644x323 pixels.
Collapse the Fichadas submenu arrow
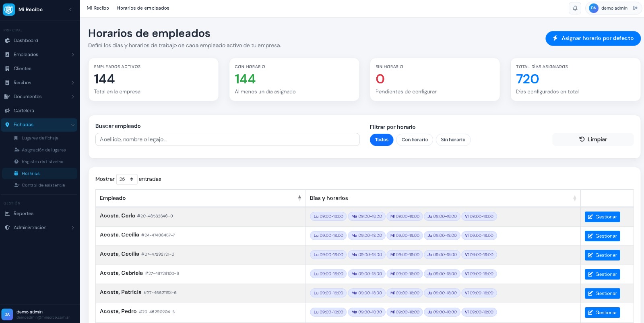click(x=73, y=125)
